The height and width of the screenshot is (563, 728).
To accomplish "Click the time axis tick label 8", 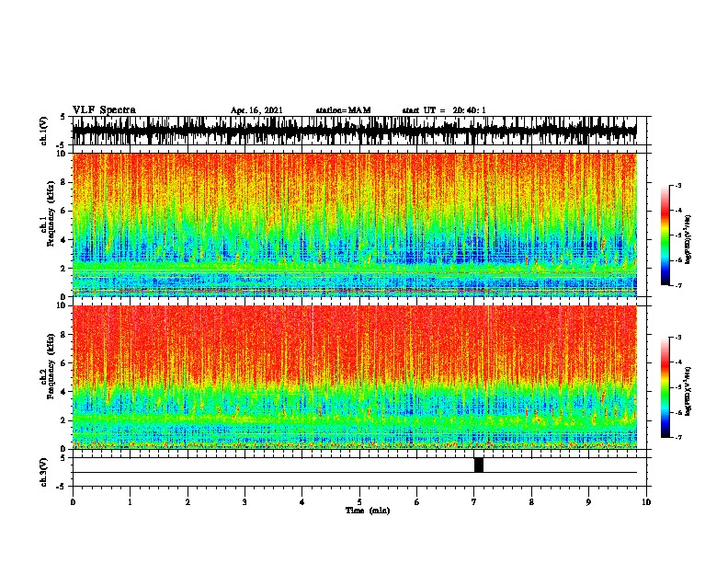I will pyautogui.click(x=531, y=501).
